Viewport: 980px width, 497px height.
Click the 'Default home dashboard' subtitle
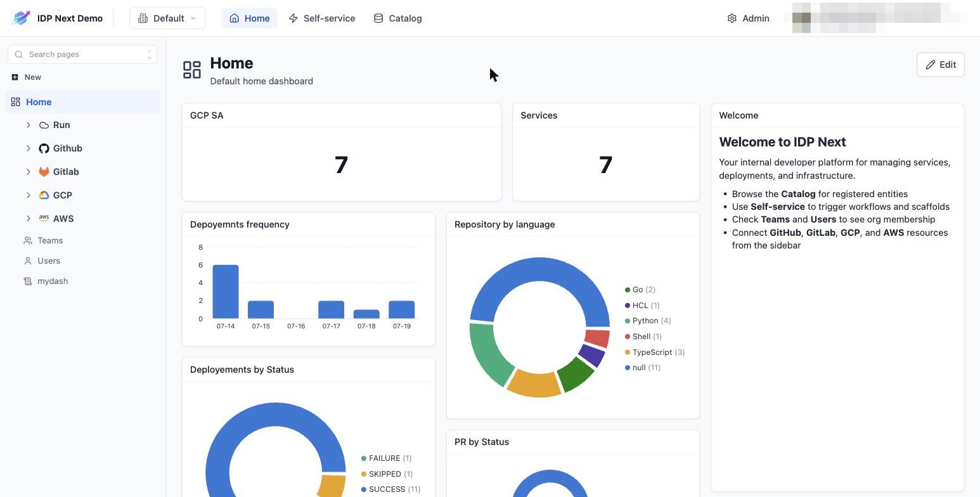262,81
